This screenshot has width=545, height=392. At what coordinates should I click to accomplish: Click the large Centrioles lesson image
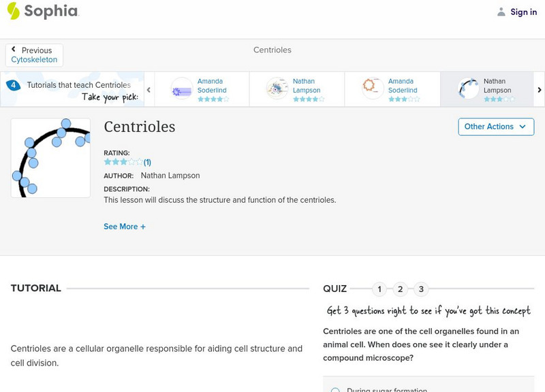[50, 158]
